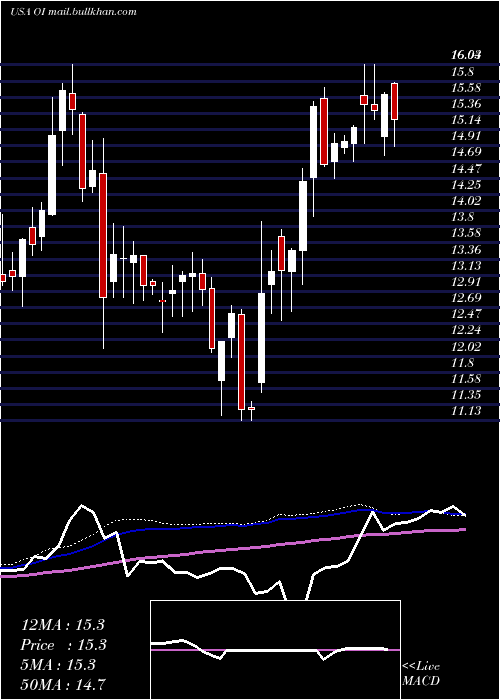Click the 13.36 price axis label
Viewport: 500px width, 700px height.
tap(466, 250)
